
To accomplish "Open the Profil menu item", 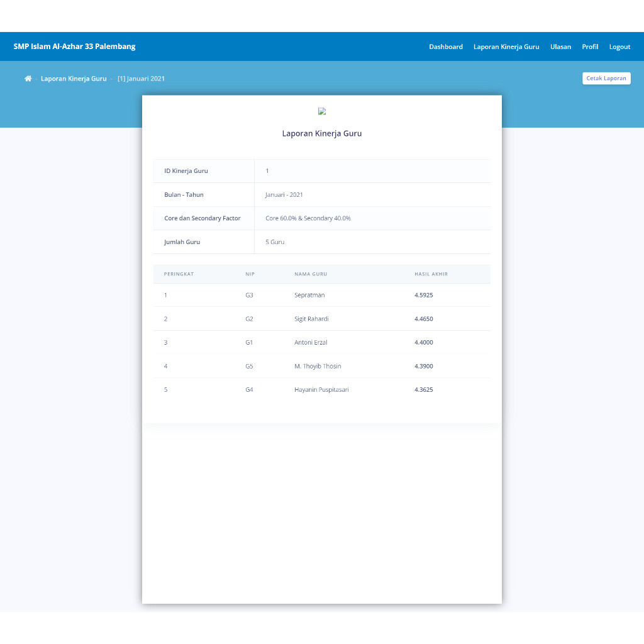I will click(590, 47).
